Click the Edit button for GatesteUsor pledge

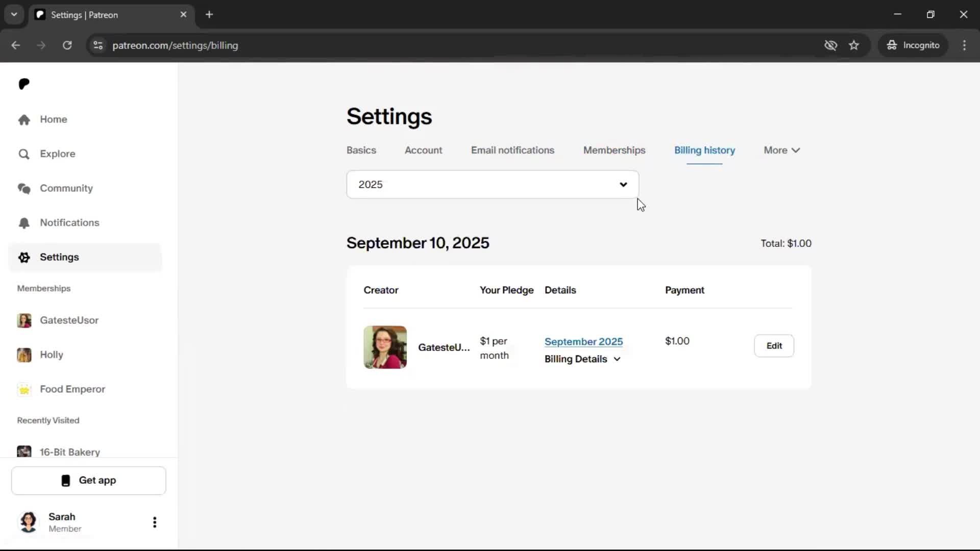(x=774, y=346)
